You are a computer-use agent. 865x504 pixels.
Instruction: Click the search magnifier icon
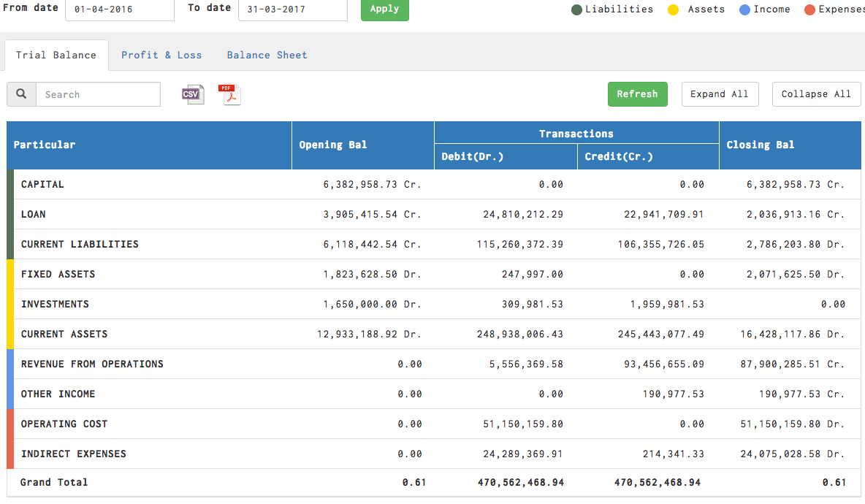pyautogui.click(x=22, y=94)
